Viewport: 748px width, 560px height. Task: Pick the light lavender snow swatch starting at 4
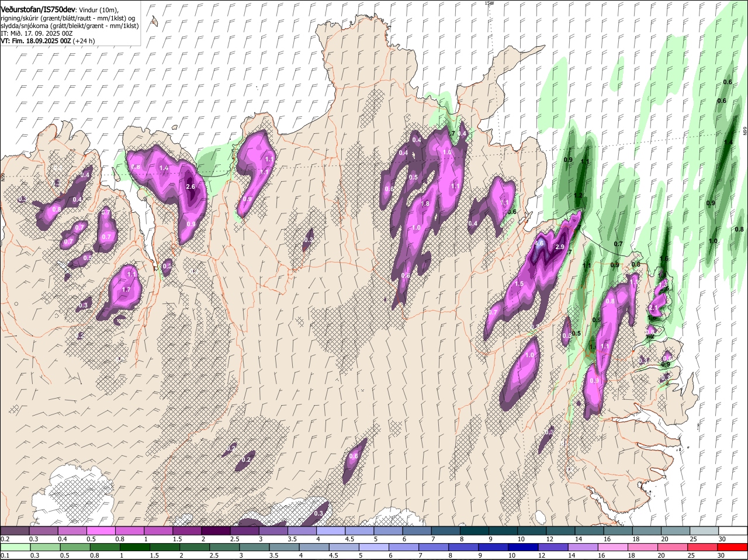coord(331,530)
